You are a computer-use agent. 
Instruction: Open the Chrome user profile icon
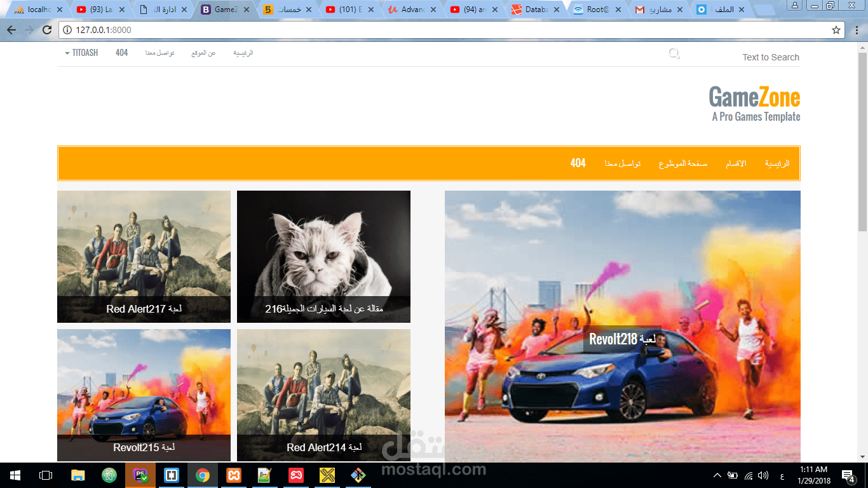point(795,5)
